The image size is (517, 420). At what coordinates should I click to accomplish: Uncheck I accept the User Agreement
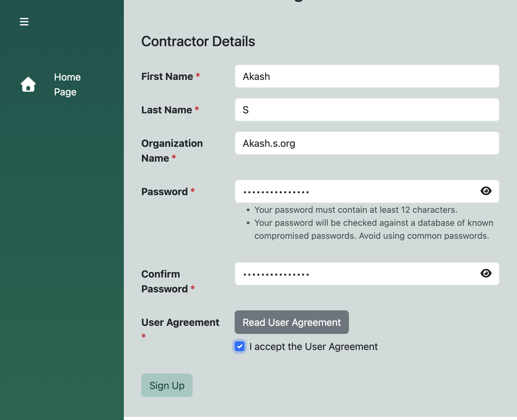240,346
